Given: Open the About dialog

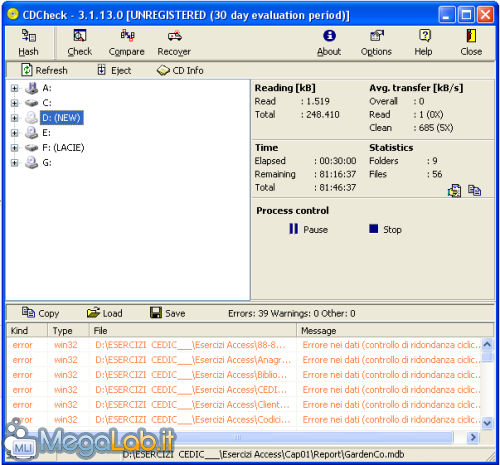Looking at the screenshot, I should (329, 43).
